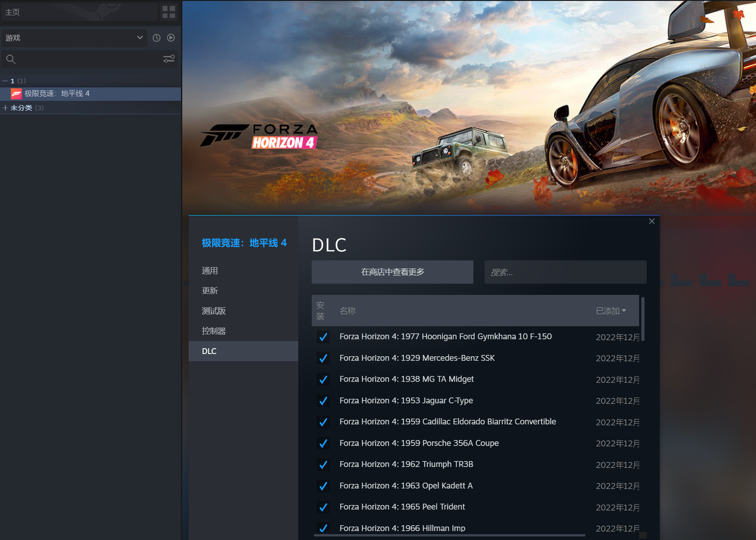Uncheck 1929 Mercedes-Benz SSK DLC

click(x=323, y=358)
